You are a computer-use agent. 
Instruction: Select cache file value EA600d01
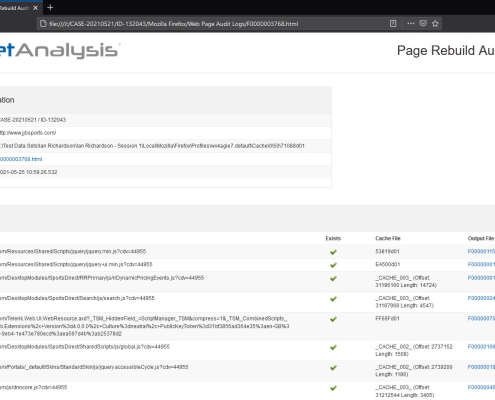(x=387, y=264)
